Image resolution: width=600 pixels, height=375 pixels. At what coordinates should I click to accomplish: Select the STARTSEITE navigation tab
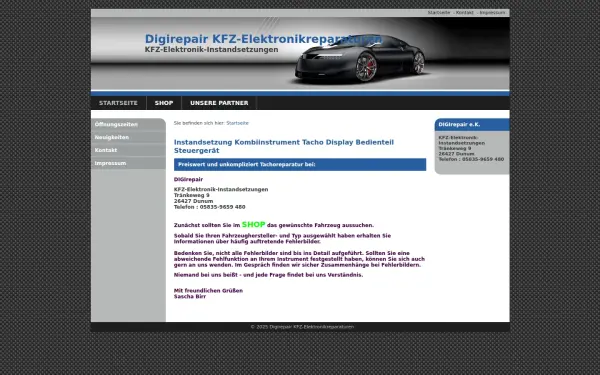coord(118,103)
